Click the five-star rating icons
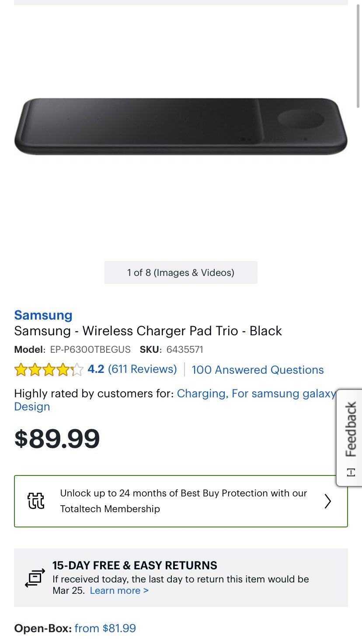The width and height of the screenshot is (362, 644). 49,370
